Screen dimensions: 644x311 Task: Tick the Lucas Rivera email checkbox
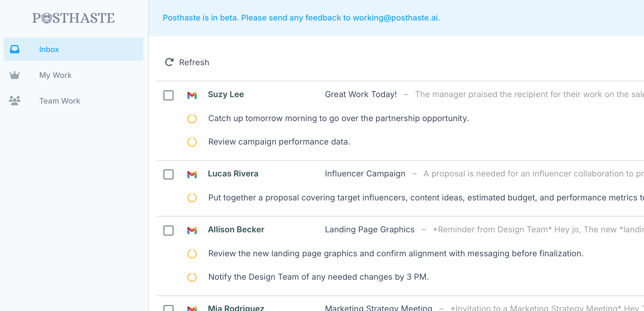[168, 174]
